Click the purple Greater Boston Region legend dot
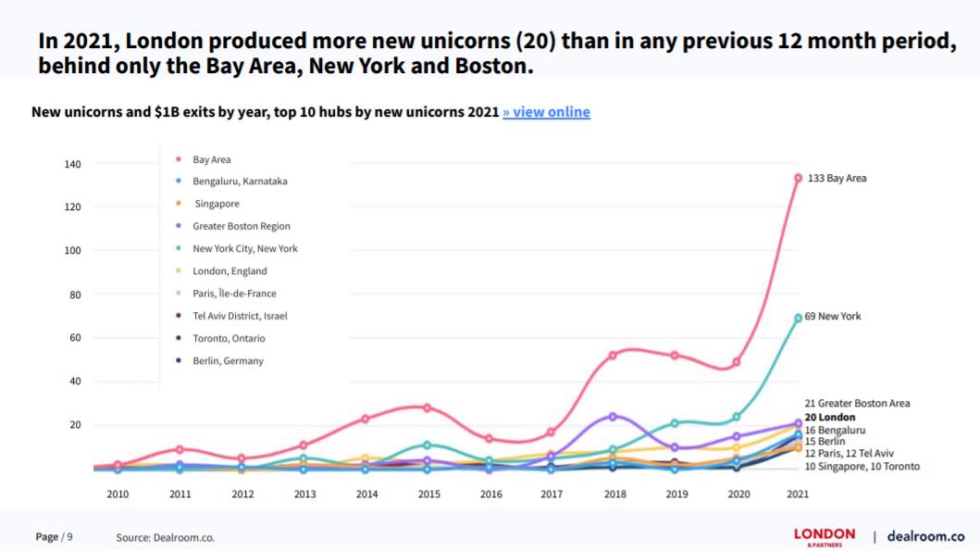The width and height of the screenshot is (980, 551). pyautogui.click(x=177, y=226)
